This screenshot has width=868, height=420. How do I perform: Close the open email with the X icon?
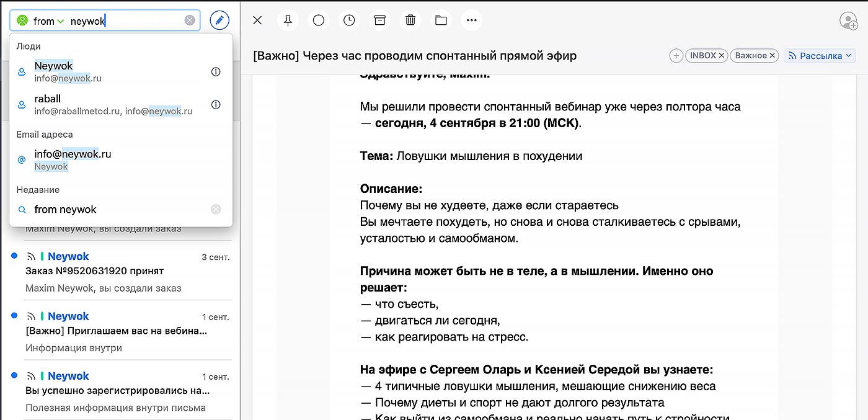coord(257,20)
